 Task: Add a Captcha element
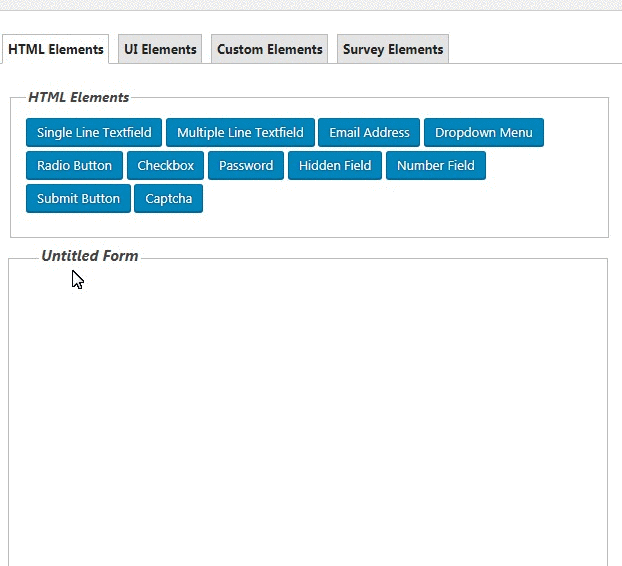(x=168, y=198)
